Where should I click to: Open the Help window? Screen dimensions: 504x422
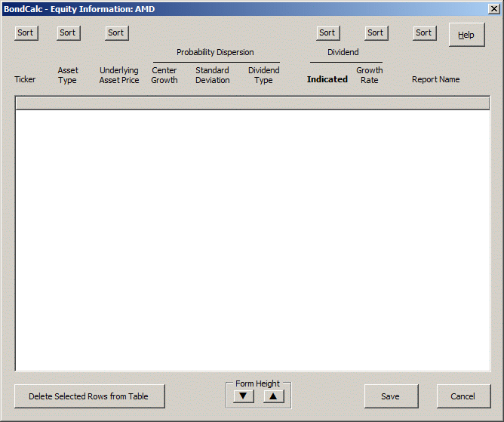(466, 35)
